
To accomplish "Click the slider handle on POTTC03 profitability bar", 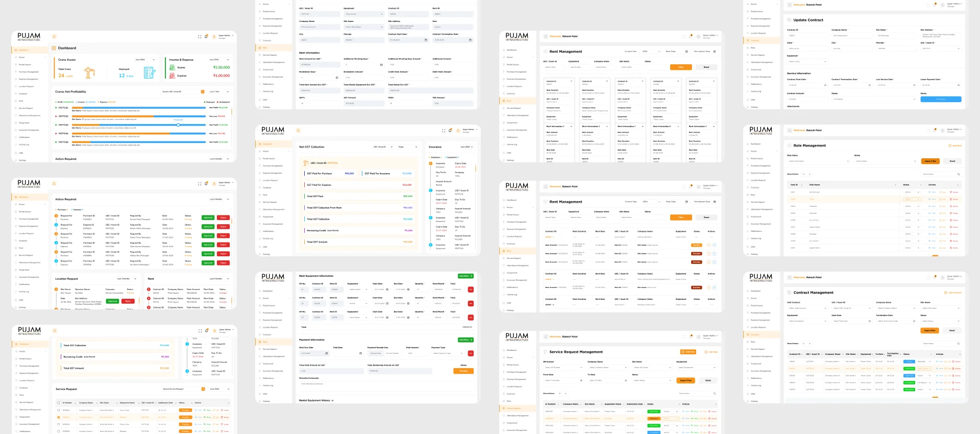I will [178, 125].
